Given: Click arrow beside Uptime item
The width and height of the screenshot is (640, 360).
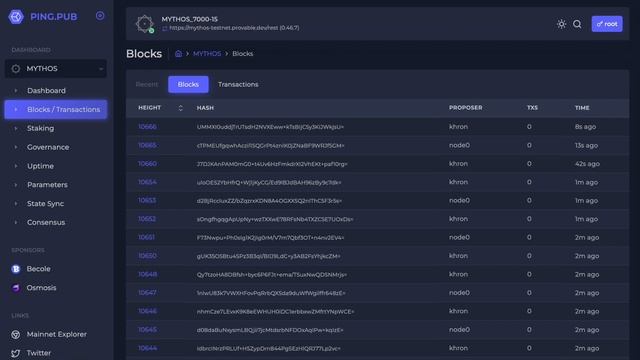Looking at the screenshot, I should click(16, 166).
